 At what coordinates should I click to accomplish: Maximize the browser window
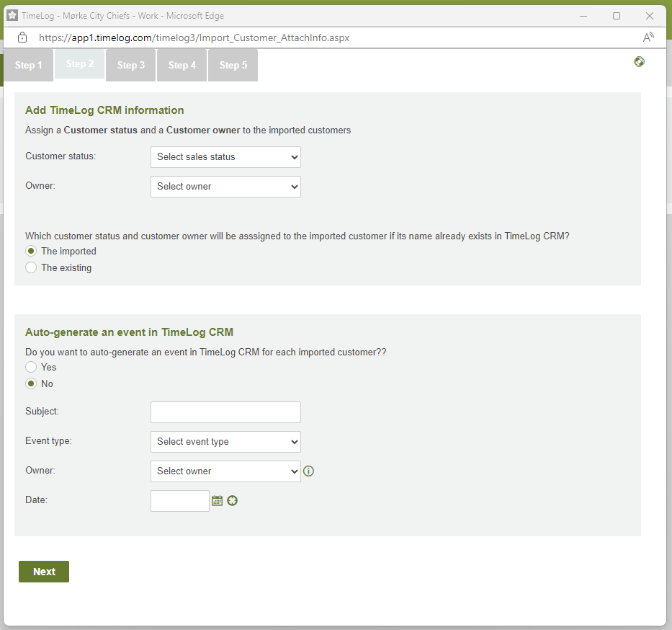(x=617, y=15)
